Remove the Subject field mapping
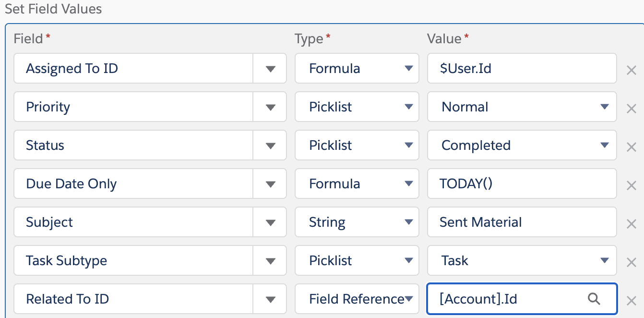The image size is (644, 318). 632,223
